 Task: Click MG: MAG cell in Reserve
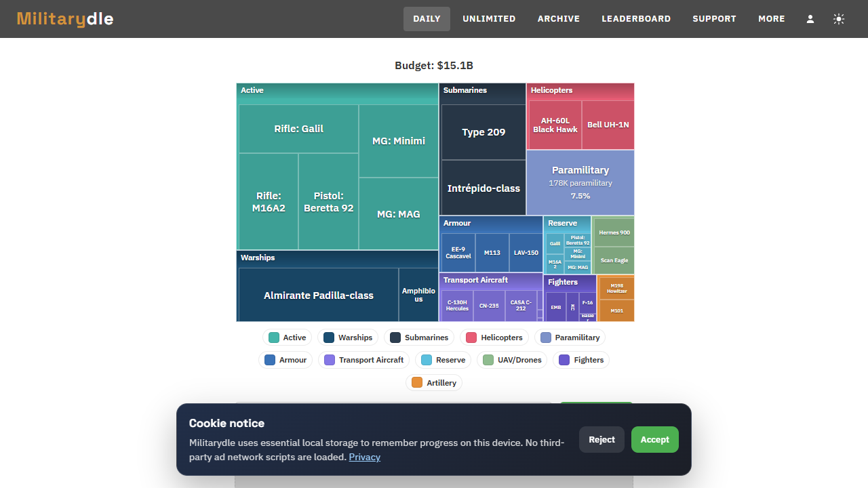point(578,268)
